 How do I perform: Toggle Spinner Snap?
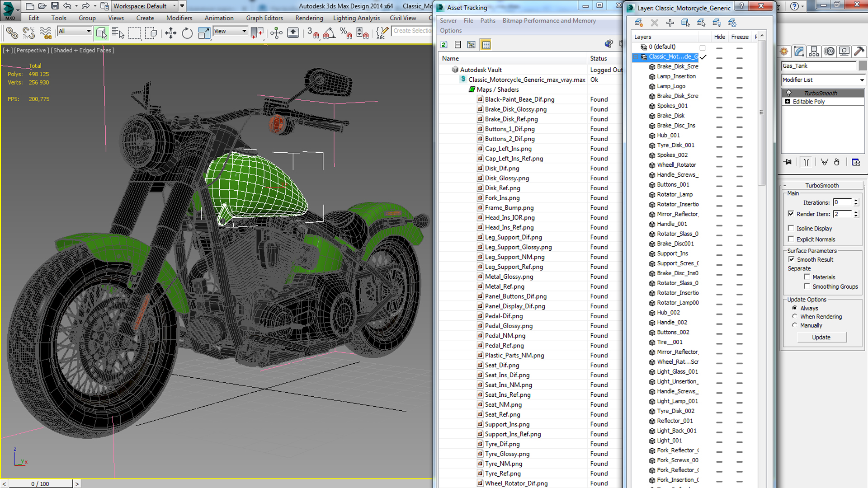click(x=363, y=33)
